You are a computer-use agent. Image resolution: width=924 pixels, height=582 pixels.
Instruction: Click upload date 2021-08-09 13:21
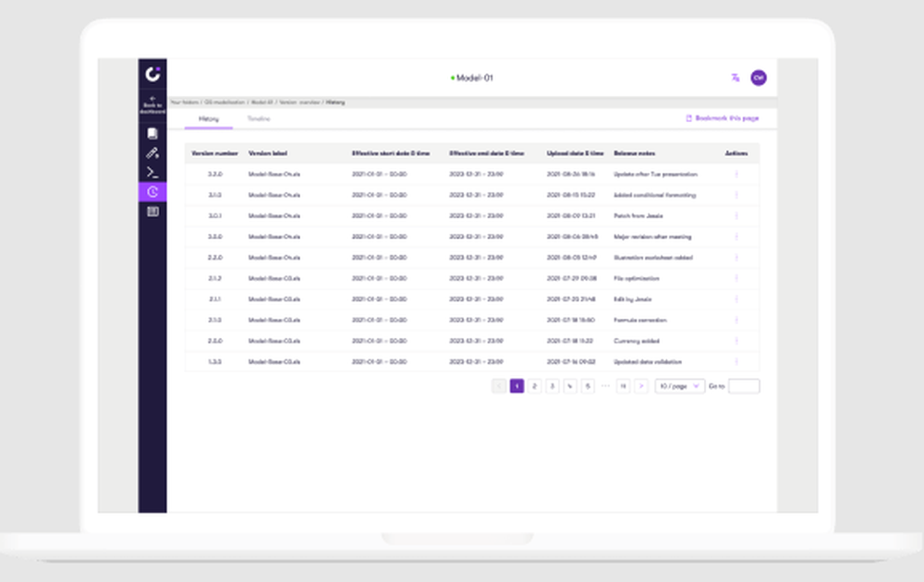coord(571,216)
